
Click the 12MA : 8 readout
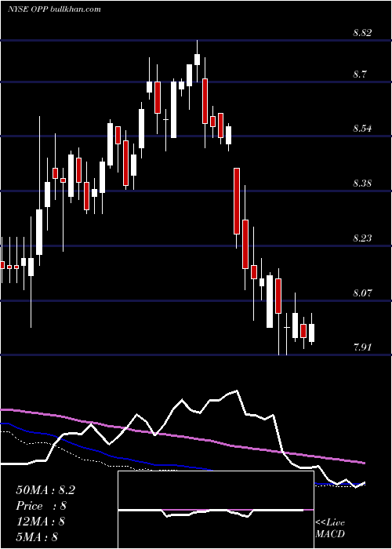tap(41, 522)
